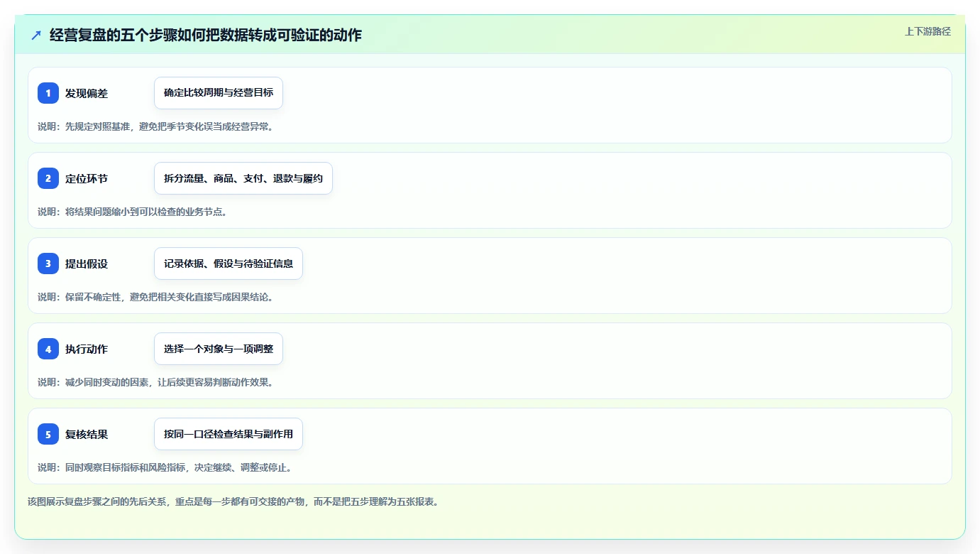Click the 定位环节 step label
The height and width of the screenshot is (554, 980).
point(87,178)
